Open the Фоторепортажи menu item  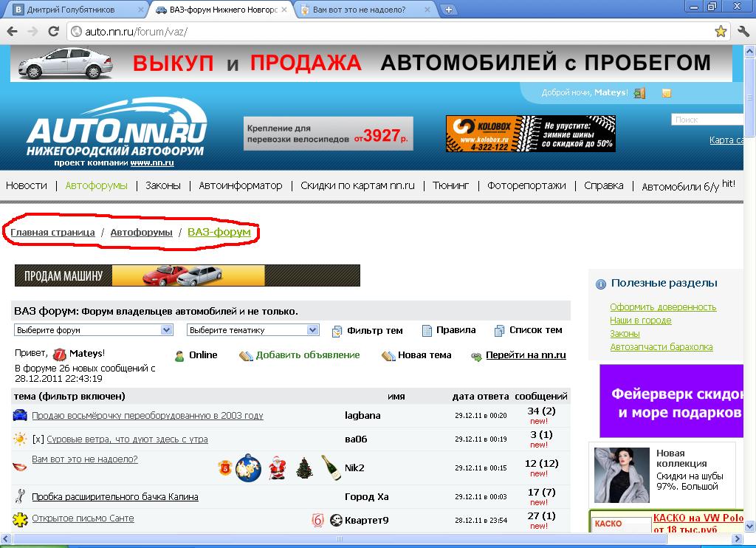(x=526, y=185)
